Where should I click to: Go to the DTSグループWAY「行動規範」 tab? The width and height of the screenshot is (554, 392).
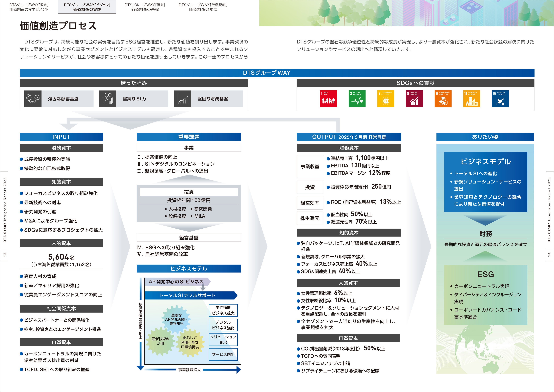point(203,7)
